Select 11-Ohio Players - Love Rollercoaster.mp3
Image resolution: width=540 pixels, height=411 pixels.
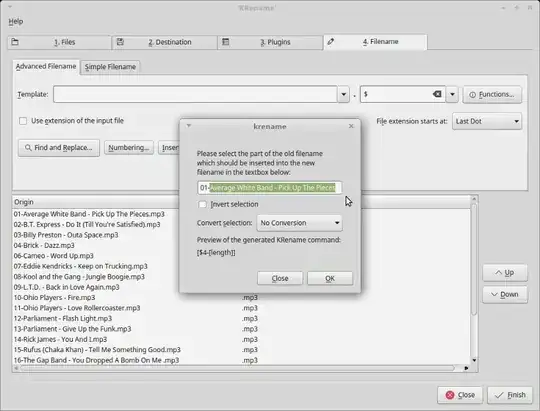tap(77, 308)
